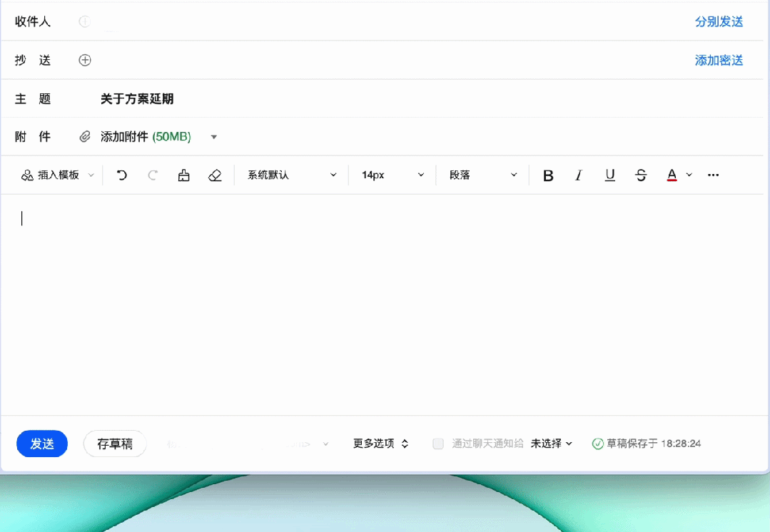This screenshot has height=532, width=770.
Task: Apply the red font color A icon
Action: point(672,175)
